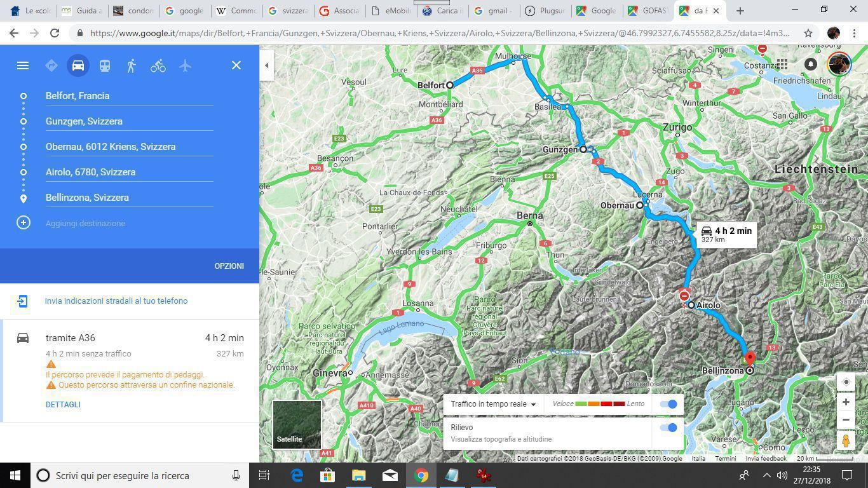Click the 4 h 2 min route label on map
The image size is (868, 488).
(727, 235)
